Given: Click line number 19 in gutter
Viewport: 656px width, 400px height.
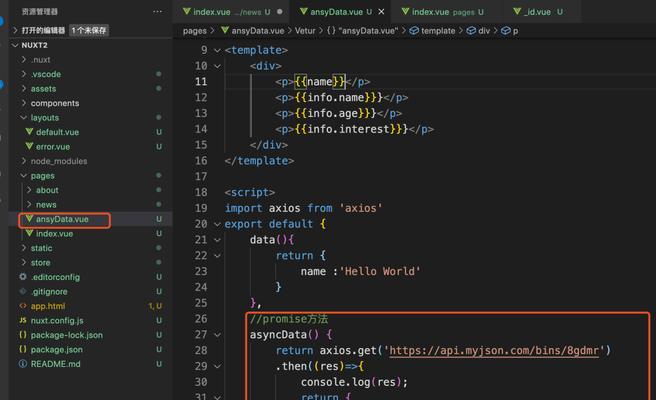Looking at the screenshot, I should 201,208.
